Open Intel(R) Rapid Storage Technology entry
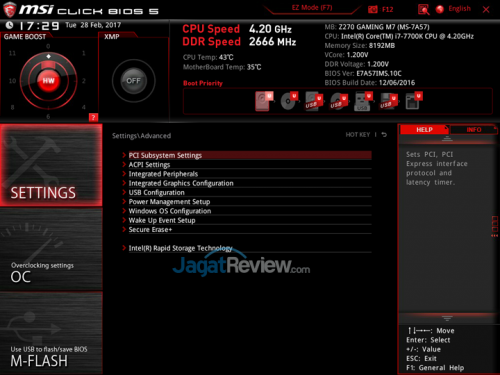The height and width of the screenshot is (375, 500). (247, 248)
